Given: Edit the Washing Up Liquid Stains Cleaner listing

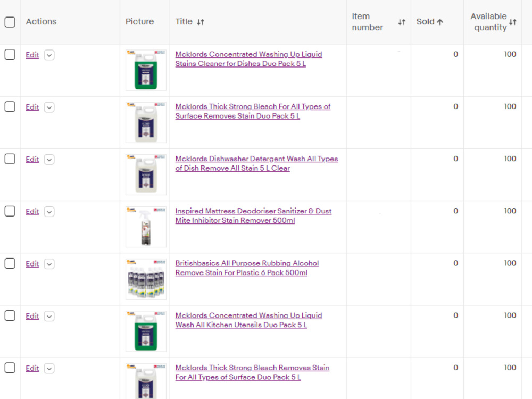Looking at the screenshot, I should point(32,55).
